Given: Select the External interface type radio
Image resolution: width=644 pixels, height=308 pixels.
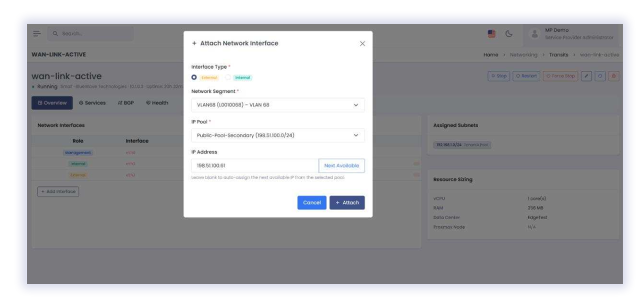Looking at the screenshot, I should coord(194,78).
